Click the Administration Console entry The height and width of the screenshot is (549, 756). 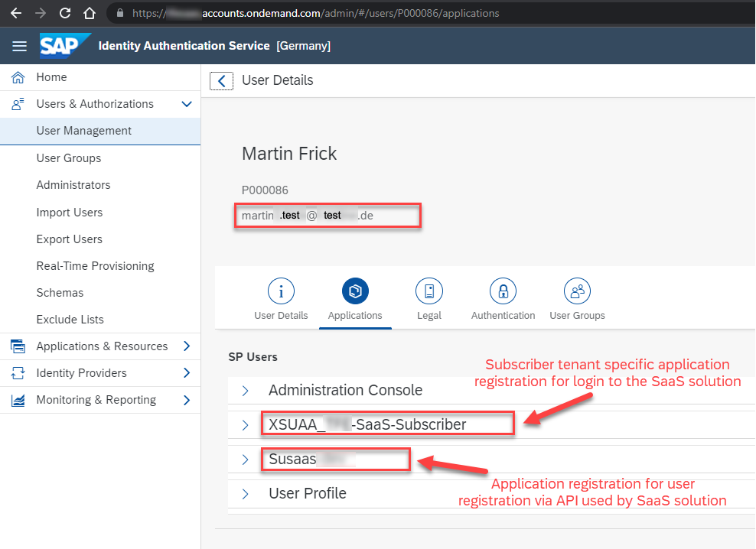[345, 390]
